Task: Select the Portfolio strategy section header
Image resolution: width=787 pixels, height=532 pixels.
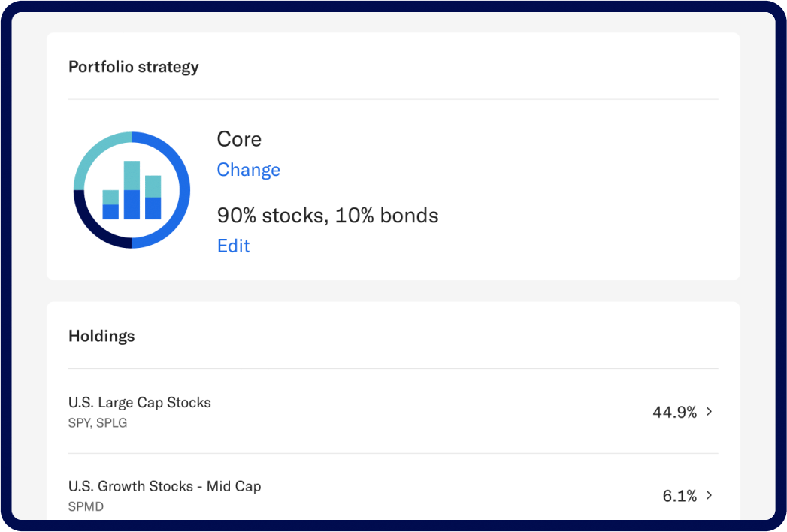Action: (x=133, y=67)
